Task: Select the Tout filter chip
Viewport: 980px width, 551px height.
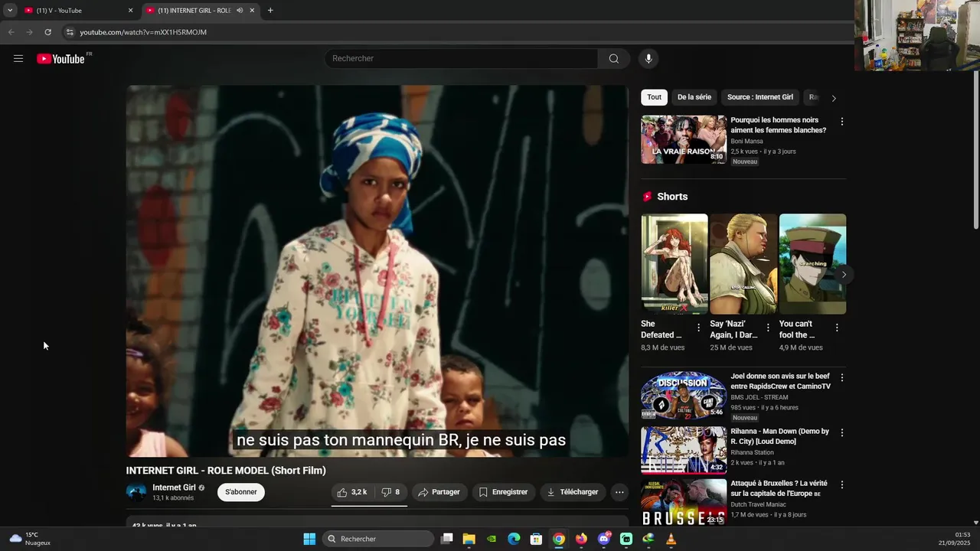Action: click(x=654, y=97)
